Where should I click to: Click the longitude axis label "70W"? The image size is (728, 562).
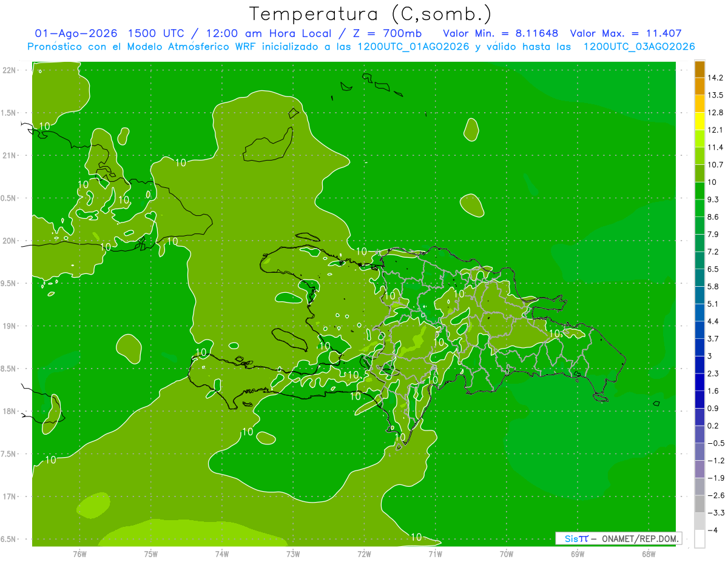point(506,554)
